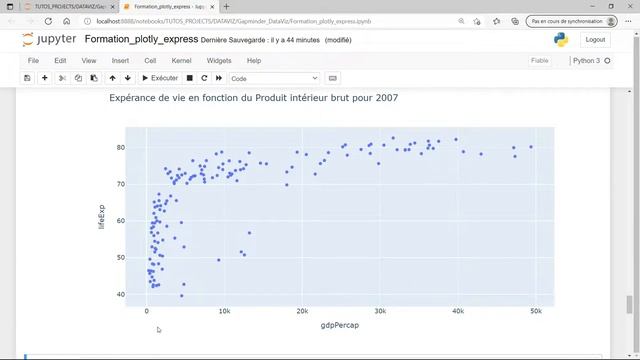Go to browser home page icon

[67, 21]
